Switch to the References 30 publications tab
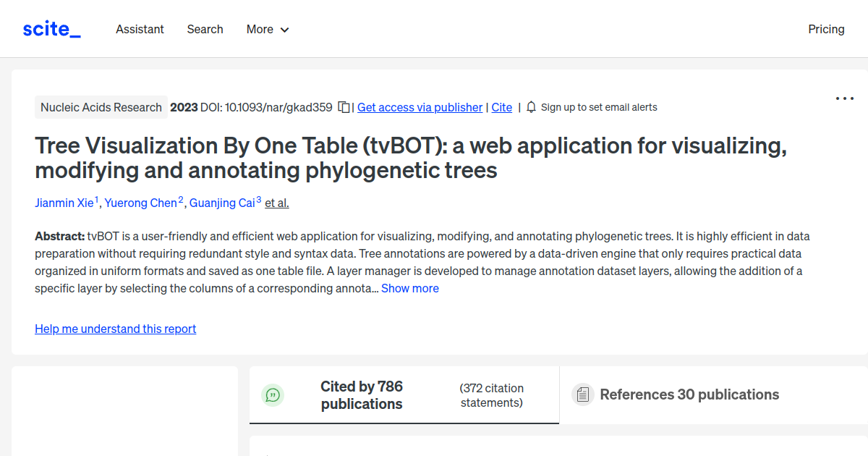 pos(689,394)
